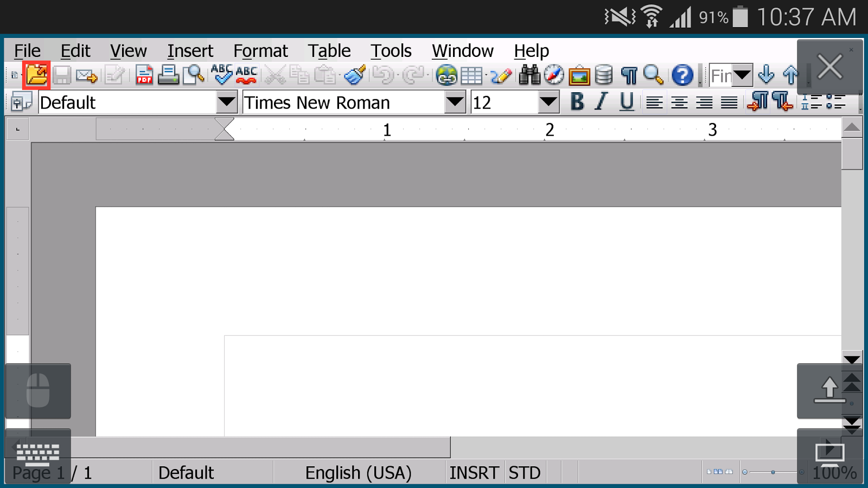Toggle Nonprinting Characters pilcrow icon
868x488 pixels.
[629, 75]
